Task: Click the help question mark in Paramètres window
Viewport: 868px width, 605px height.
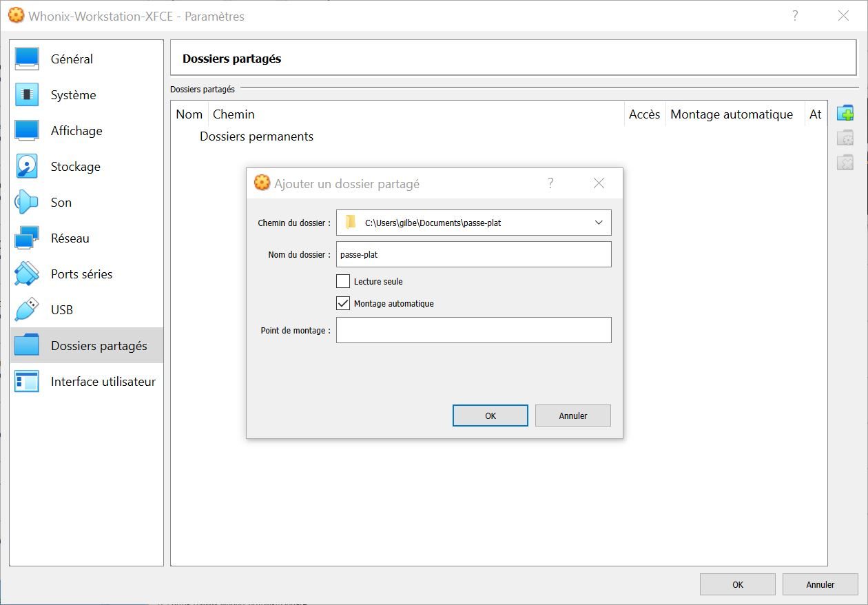Action: coord(795,16)
